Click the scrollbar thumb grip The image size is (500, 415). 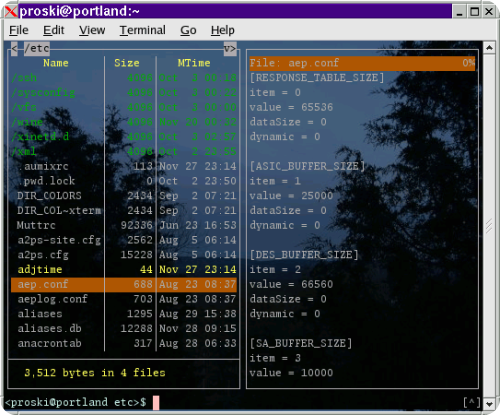(x=489, y=226)
